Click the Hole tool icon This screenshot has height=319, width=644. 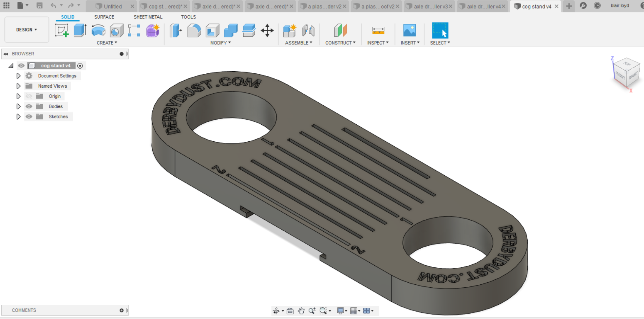(116, 31)
